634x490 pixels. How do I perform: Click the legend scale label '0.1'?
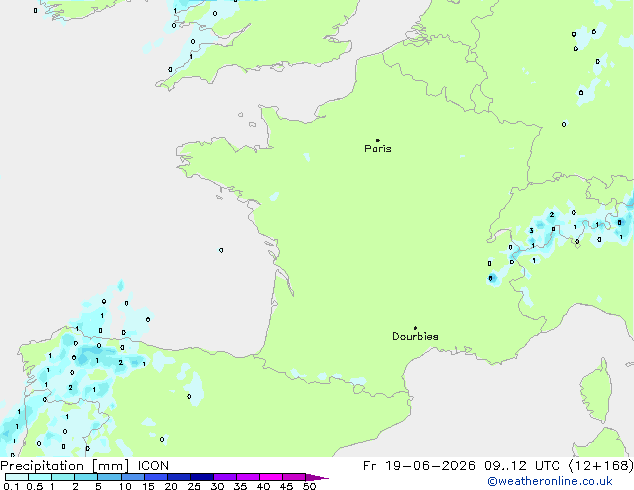pos(11,486)
